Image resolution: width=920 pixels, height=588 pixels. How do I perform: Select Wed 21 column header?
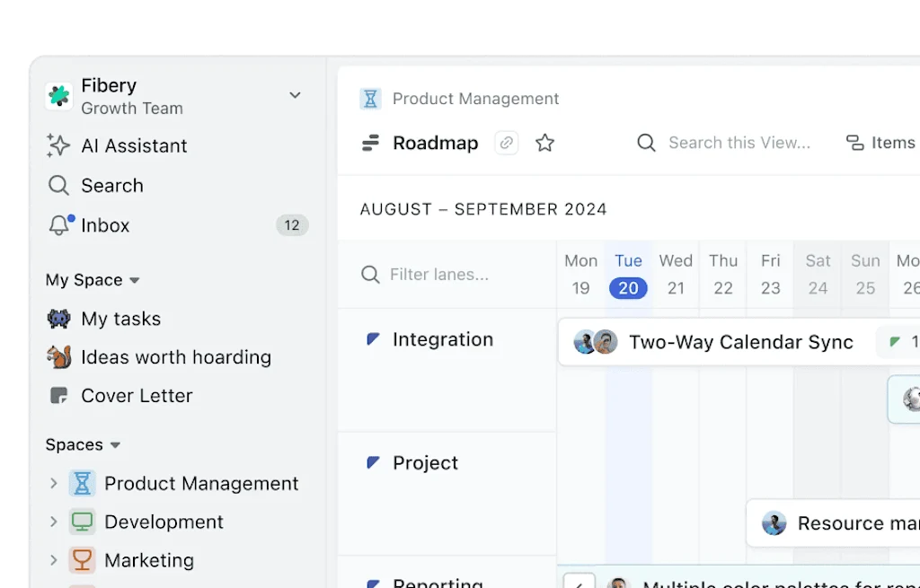[676, 275]
